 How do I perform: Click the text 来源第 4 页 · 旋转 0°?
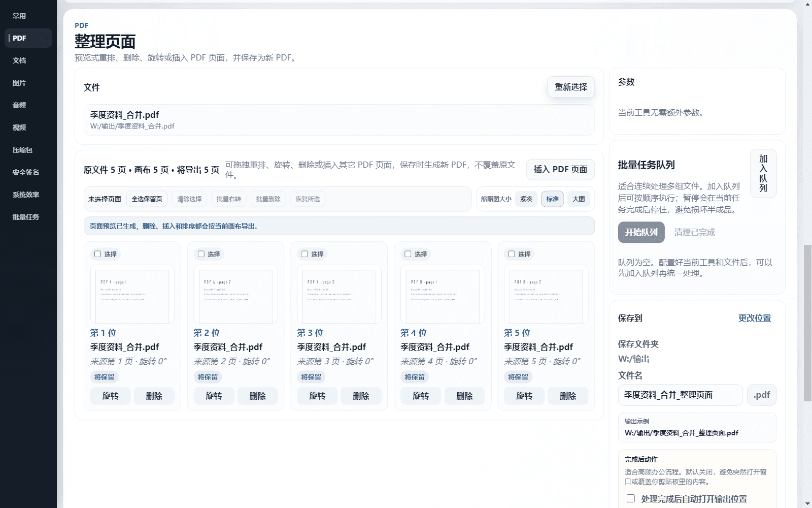pyautogui.click(x=439, y=361)
